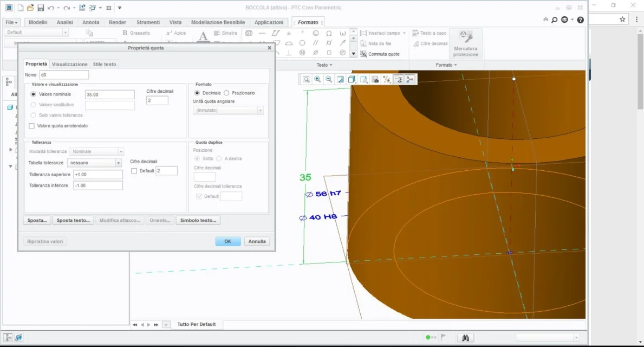Select the Frazionario format radio button
Screen dimensions: 644x347
coord(226,93)
